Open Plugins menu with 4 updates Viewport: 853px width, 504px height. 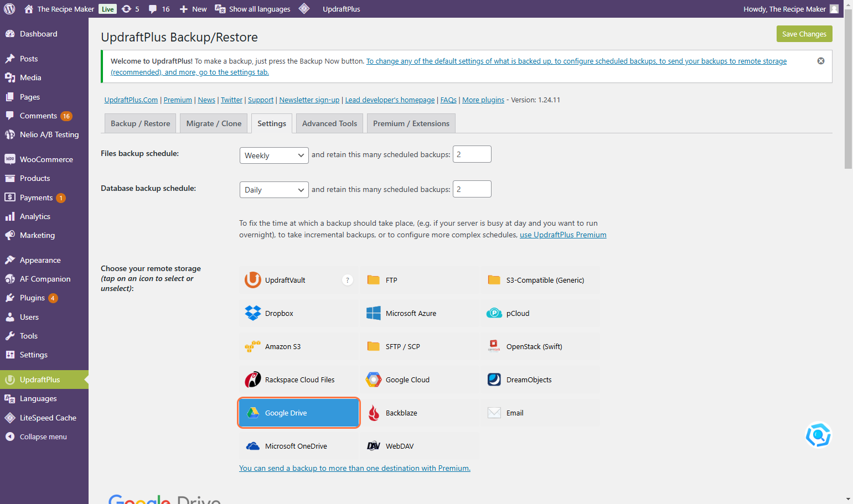point(44,298)
